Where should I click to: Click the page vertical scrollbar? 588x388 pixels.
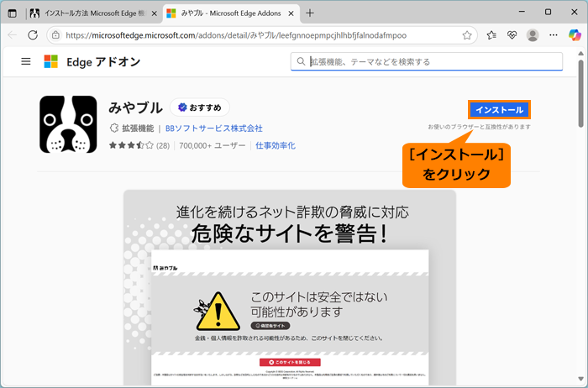coord(580,94)
